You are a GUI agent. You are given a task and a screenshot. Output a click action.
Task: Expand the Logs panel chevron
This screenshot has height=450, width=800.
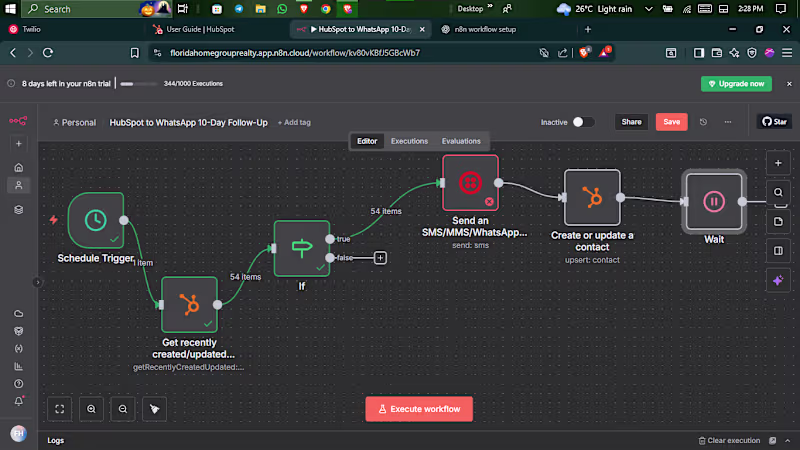coord(788,441)
